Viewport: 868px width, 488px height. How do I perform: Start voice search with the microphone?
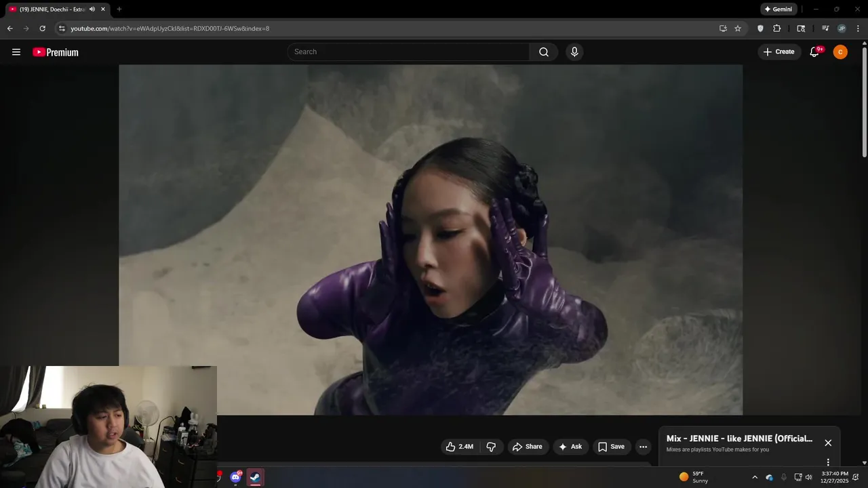tap(574, 52)
